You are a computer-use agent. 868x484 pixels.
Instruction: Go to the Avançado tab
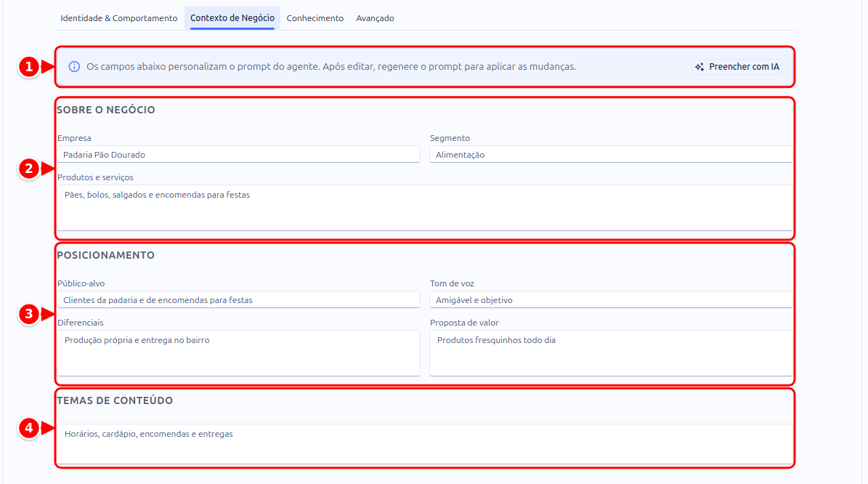pyautogui.click(x=375, y=18)
